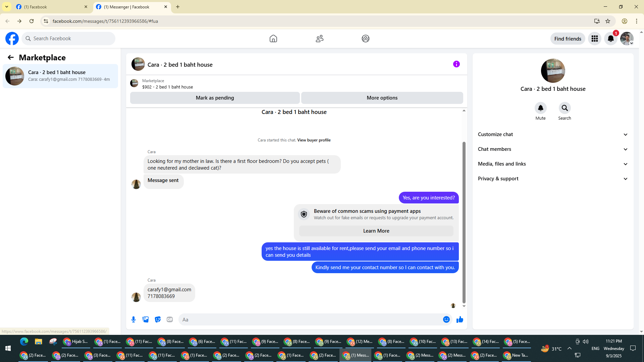Expand Chat members section

point(553,149)
